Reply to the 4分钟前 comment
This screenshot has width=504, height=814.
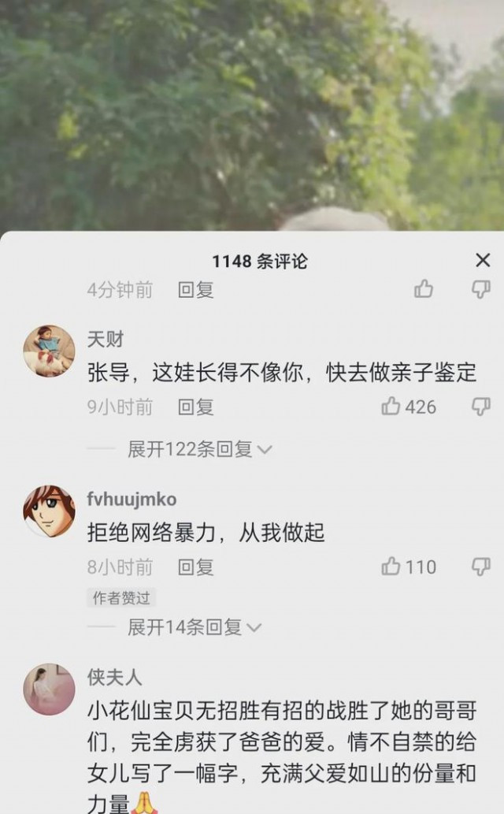coord(195,290)
